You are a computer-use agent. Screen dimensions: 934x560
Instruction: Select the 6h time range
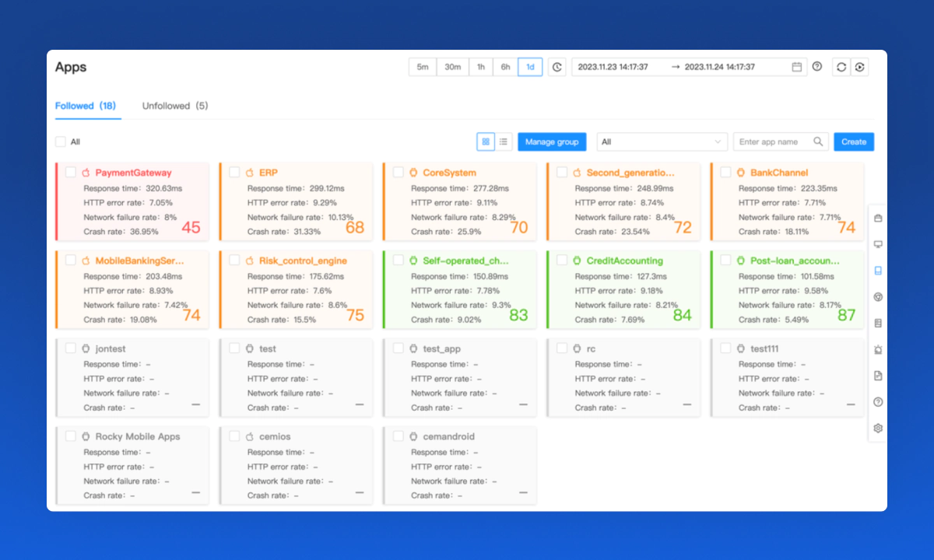tap(506, 67)
